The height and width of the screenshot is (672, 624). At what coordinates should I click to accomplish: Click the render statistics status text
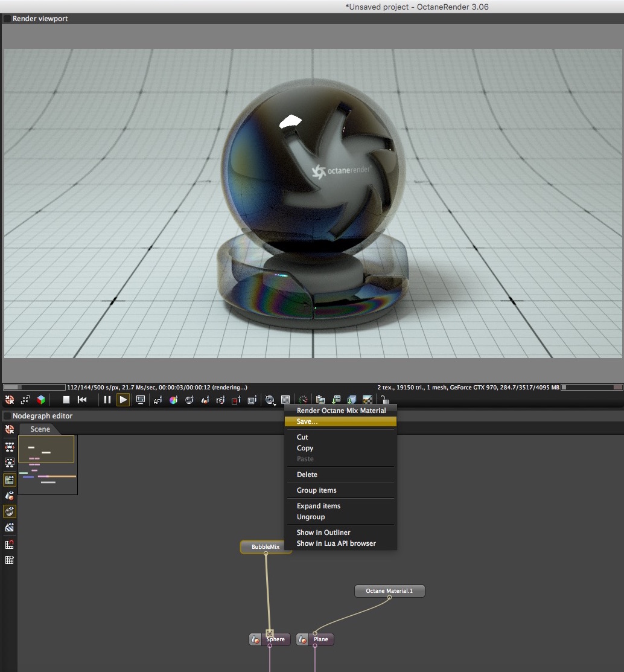(x=157, y=388)
